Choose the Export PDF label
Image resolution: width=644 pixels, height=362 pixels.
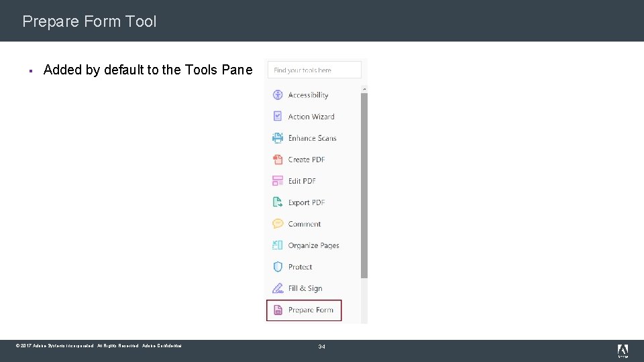click(x=307, y=202)
